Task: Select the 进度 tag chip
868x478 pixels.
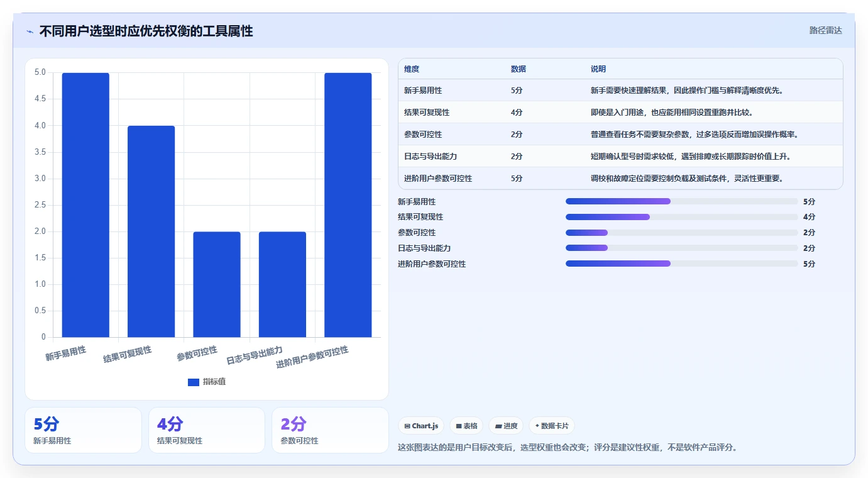Action: point(506,426)
